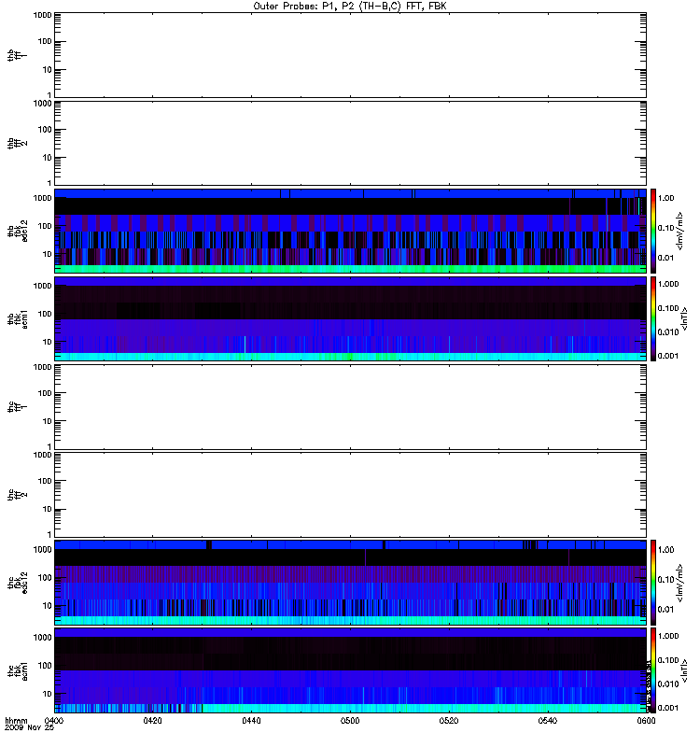Click the "0.010" value on thb scm1 color bar

pyautogui.click(x=668, y=332)
